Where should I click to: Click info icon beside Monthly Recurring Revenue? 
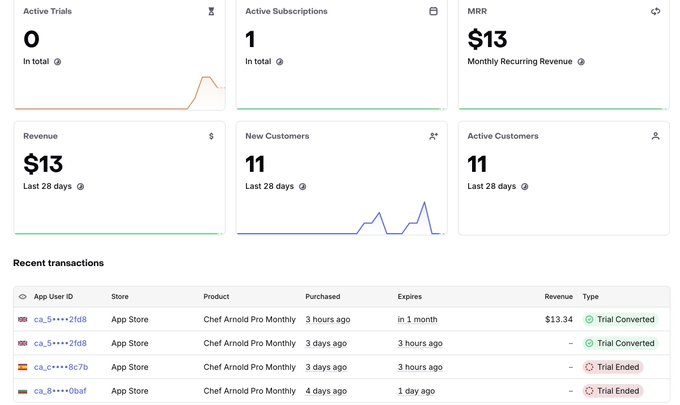581,62
